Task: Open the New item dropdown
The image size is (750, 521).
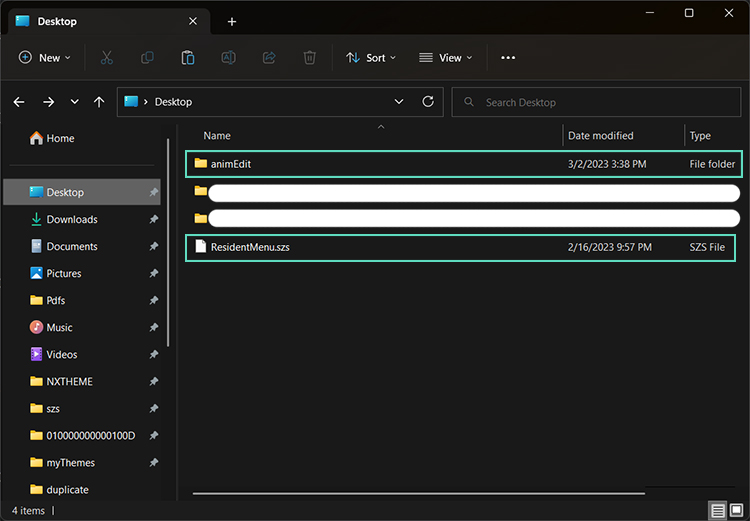Action: click(x=45, y=58)
